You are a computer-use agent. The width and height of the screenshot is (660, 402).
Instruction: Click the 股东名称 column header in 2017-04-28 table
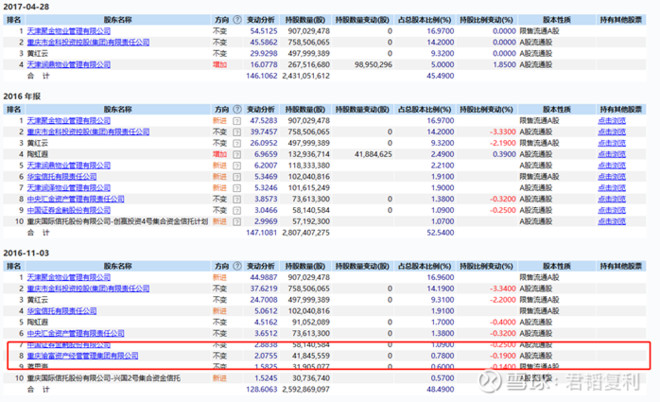click(118, 20)
